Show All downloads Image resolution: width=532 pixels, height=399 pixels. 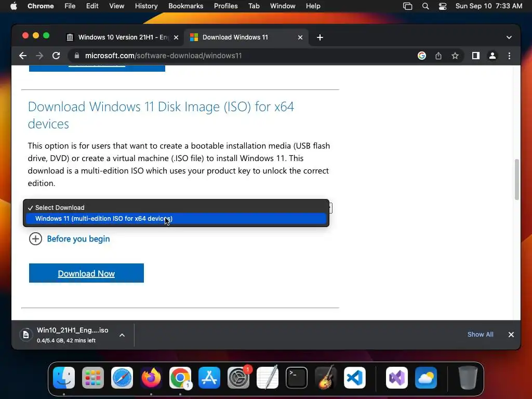[x=481, y=335]
